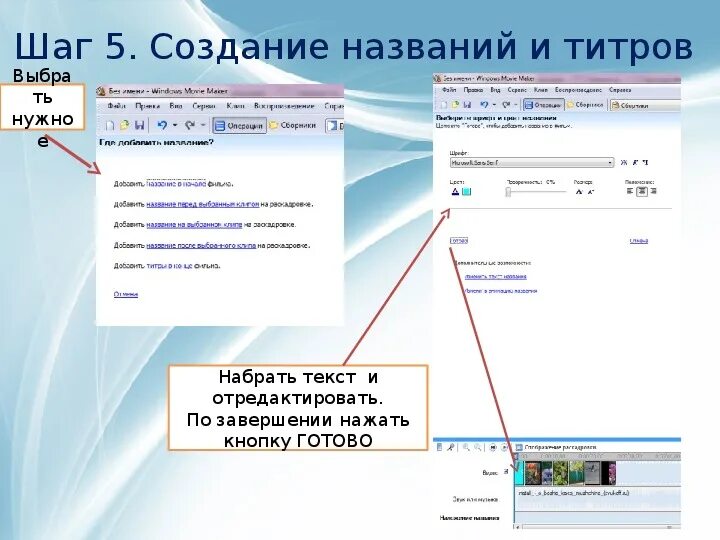This screenshot has width=720, height=540.
Task: Open Файл menu in left window
Action: [117, 106]
